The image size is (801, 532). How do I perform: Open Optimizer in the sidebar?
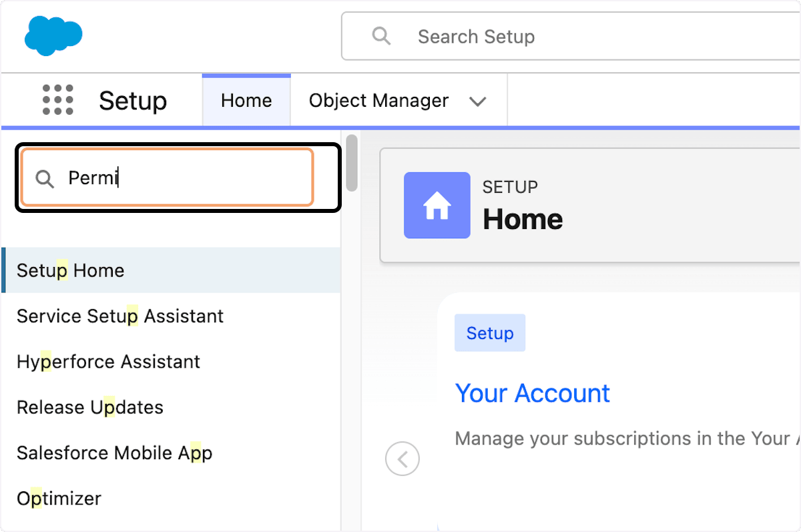59,498
